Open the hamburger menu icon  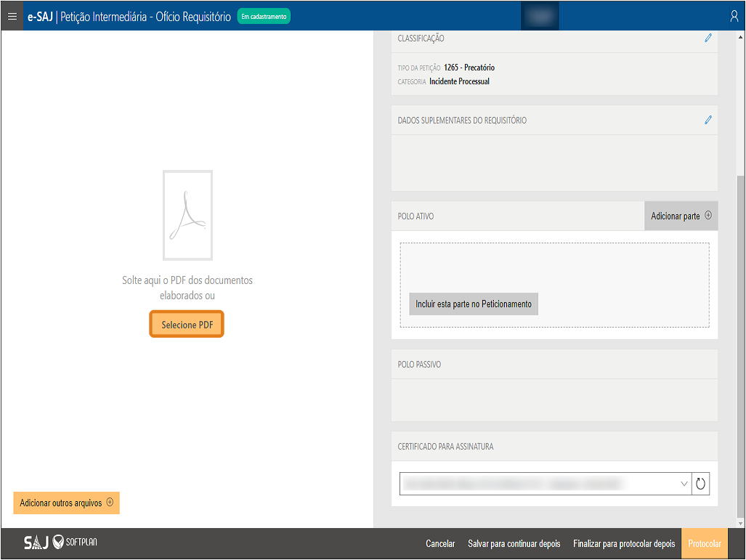click(12, 16)
